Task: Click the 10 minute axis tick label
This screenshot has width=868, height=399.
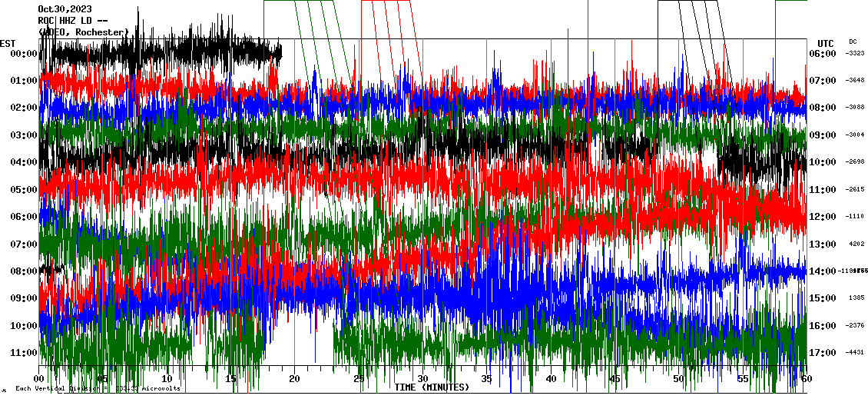Action: point(167,379)
